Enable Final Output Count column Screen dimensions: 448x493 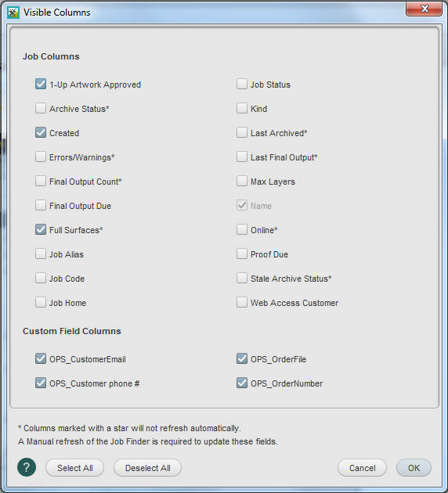pyautogui.click(x=41, y=181)
